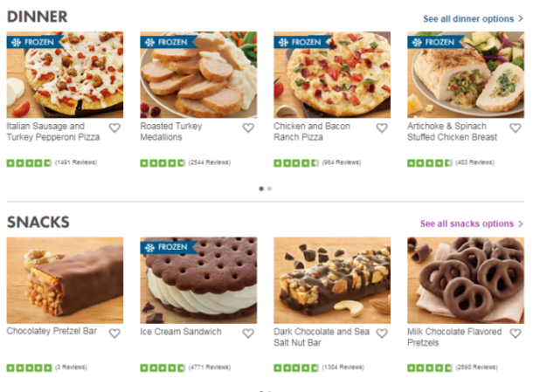This screenshot has width=533, height=392.
Task: Favorite the Chocolatey Pretzel Bar heart icon
Action: point(114,334)
